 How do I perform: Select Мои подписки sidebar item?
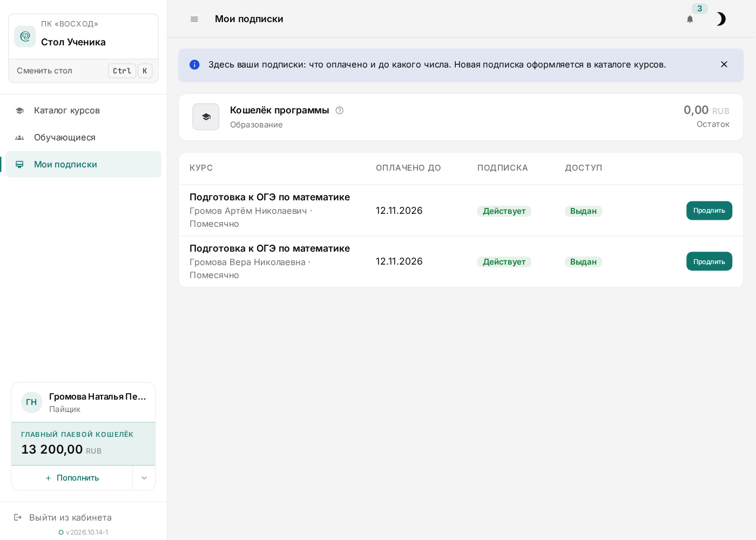point(83,164)
